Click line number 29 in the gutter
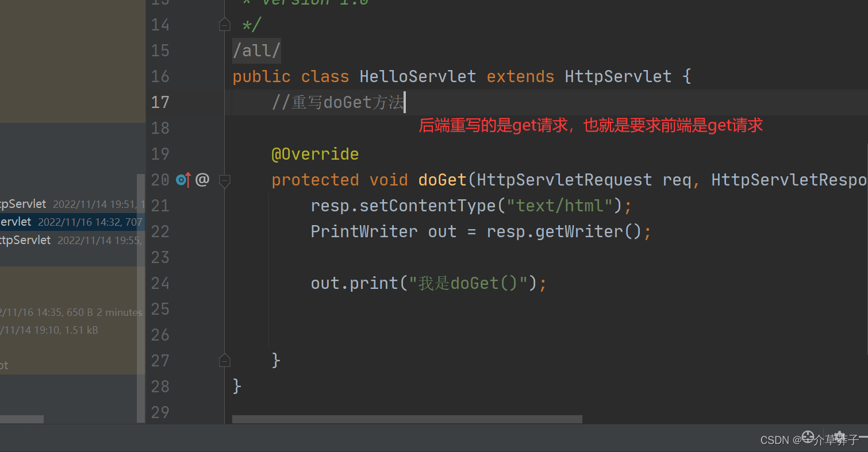The image size is (868, 452). coord(160,412)
